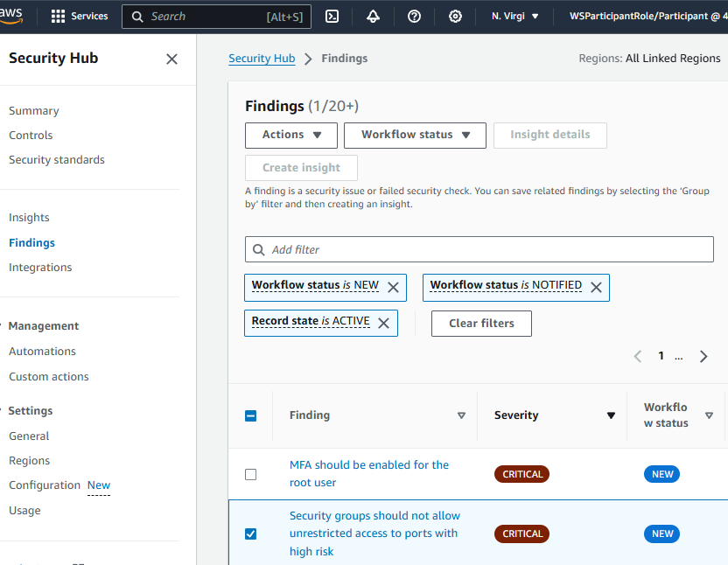
Task: Go to AWS home via logo
Action: (x=11, y=16)
